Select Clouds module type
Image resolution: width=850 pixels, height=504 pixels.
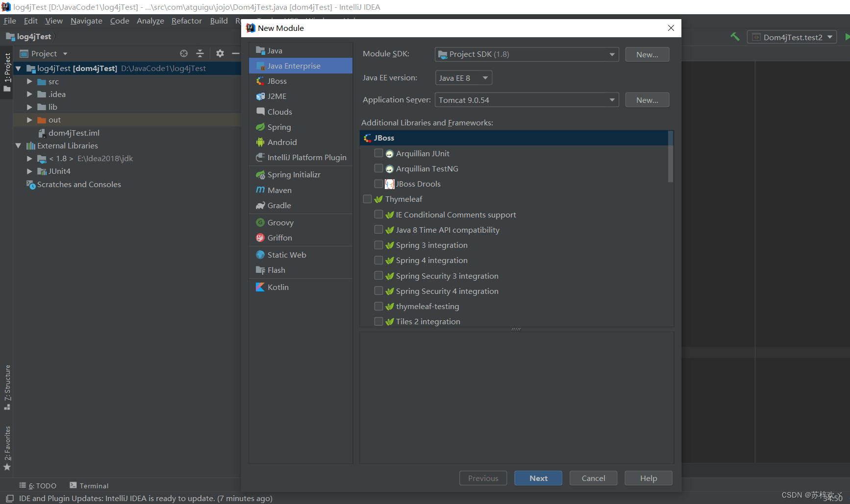point(300,112)
